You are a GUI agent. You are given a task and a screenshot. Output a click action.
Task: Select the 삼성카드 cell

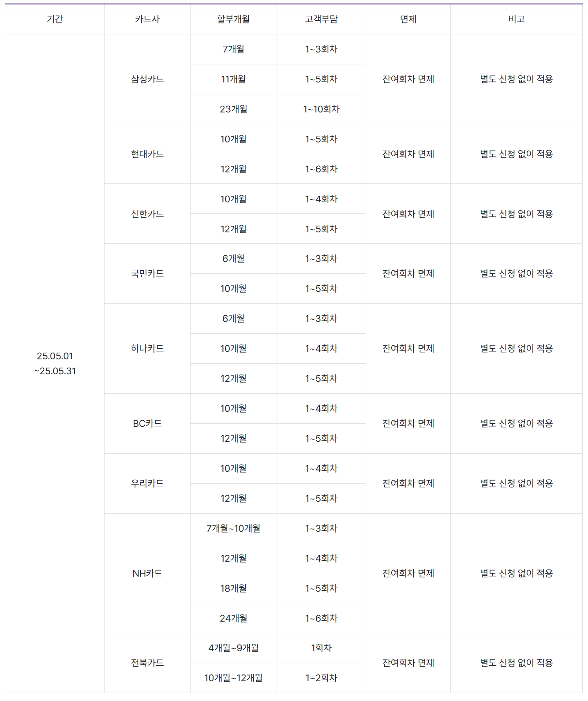pos(147,79)
